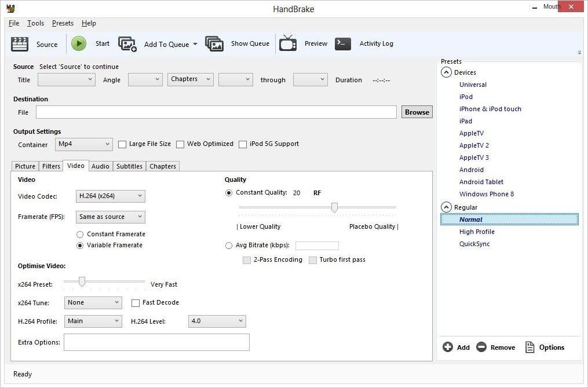Image resolution: width=588 pixels, height=388 pixels.
Task: Select the Constant Framerate radio button
Action: tap(81, 235)
